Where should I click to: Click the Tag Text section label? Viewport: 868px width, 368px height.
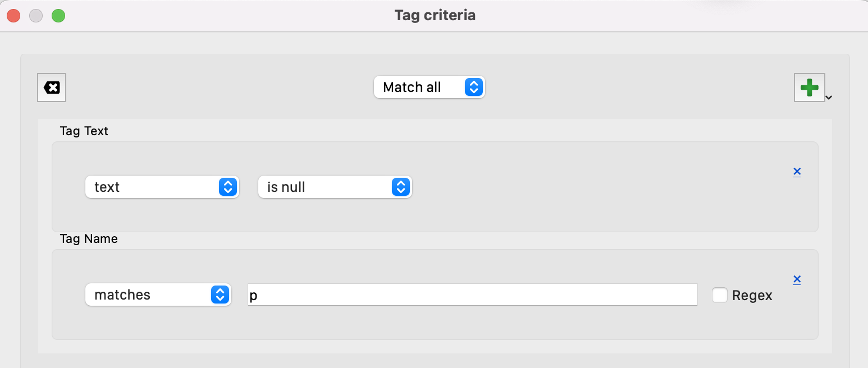point(84,131)
